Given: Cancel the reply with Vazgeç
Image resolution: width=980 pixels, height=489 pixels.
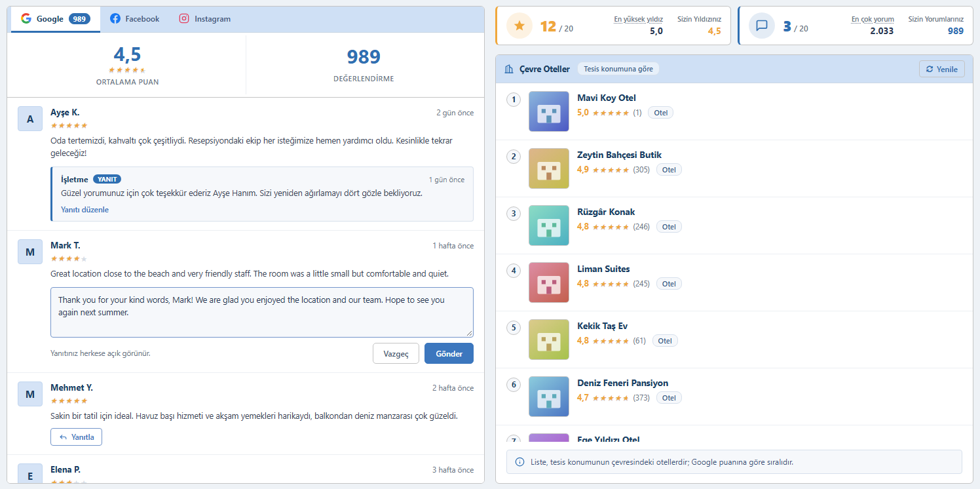Looking at the screenshot, I should tap(396, 353).
